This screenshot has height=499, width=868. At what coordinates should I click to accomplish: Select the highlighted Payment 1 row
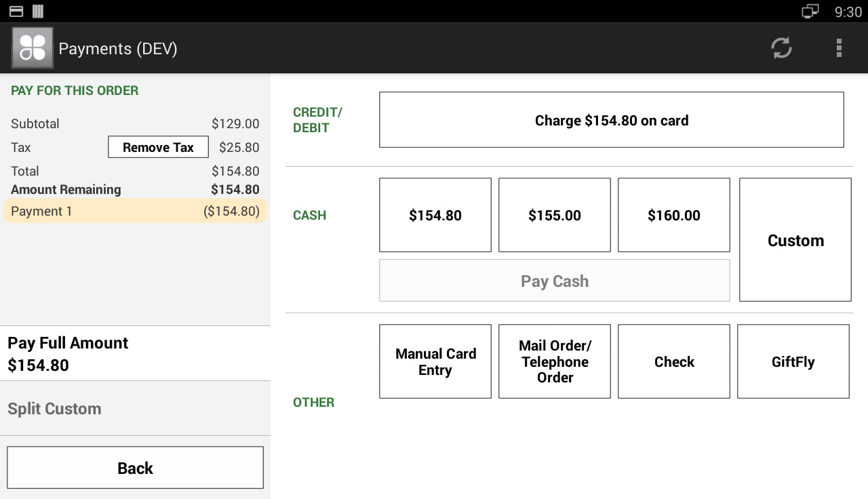coord(135,211)
